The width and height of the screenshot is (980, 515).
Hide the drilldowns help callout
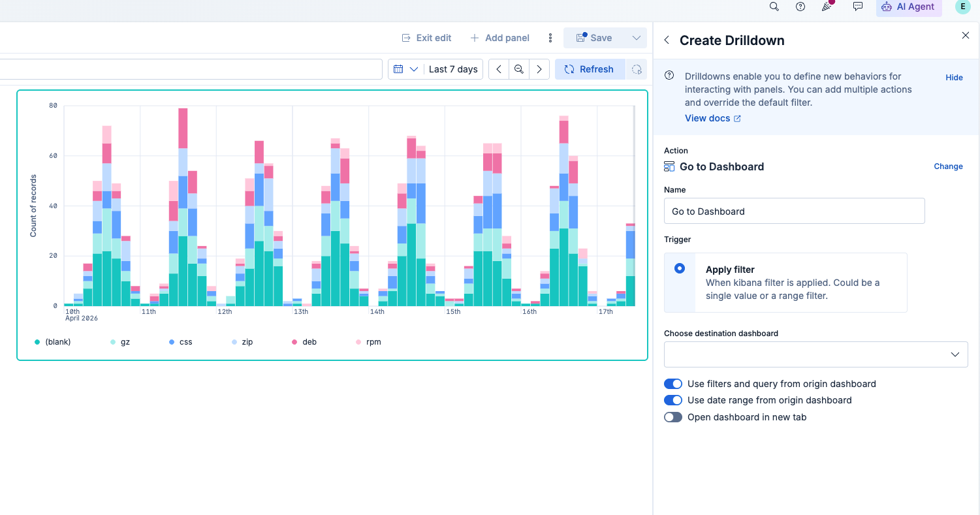tap(954, 78)
